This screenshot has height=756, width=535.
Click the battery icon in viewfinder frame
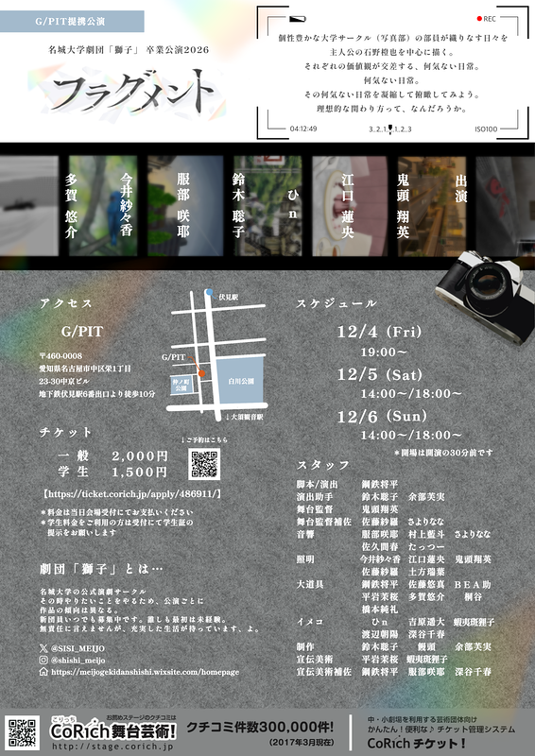pyautogui.click(x=298, y=19)
